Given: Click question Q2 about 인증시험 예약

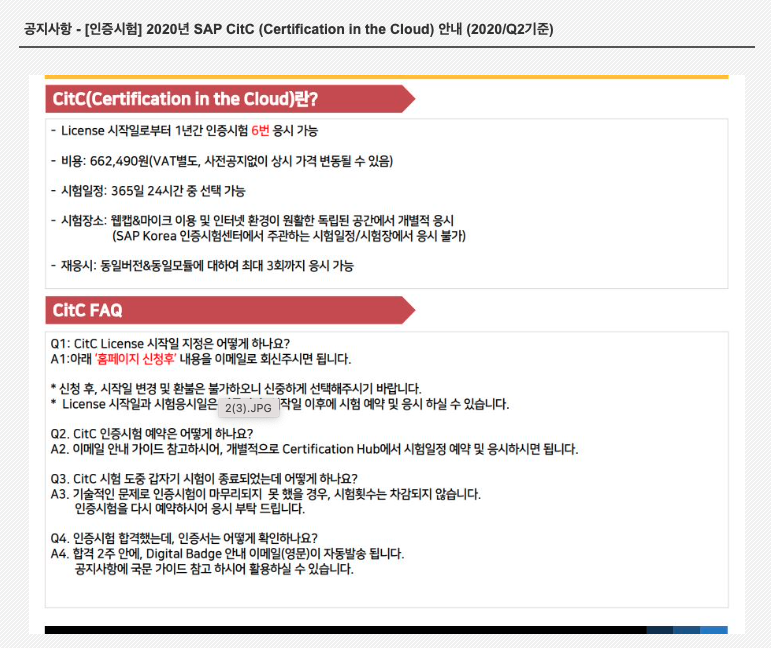Looking at the screenshot, I should point(151,434).
